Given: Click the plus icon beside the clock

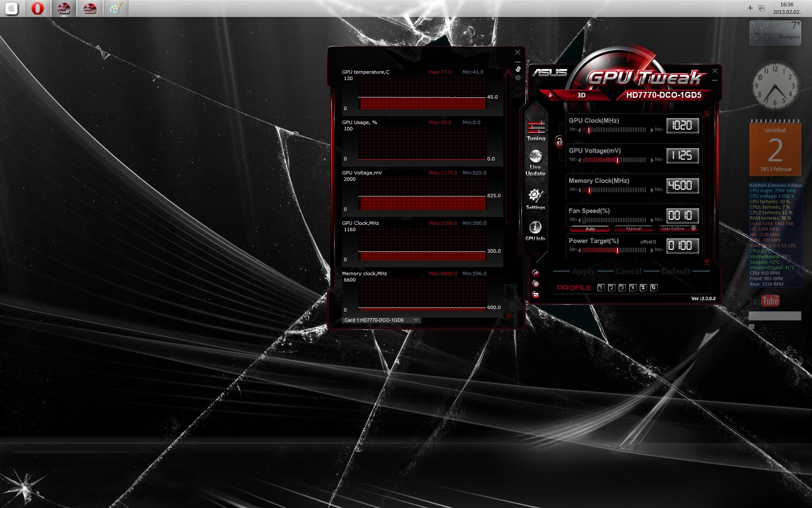Looking at the screenshot, I should (x=750, y=8).
